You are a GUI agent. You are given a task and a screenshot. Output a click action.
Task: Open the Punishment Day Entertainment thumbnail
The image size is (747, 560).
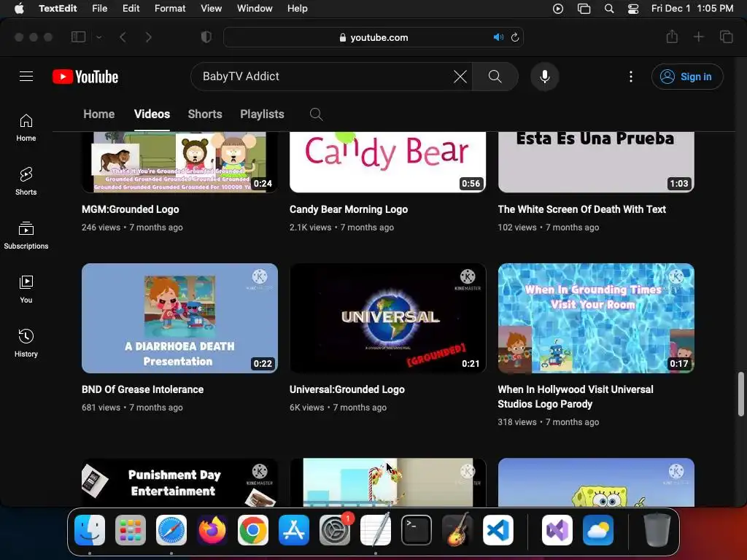point(179,483)
